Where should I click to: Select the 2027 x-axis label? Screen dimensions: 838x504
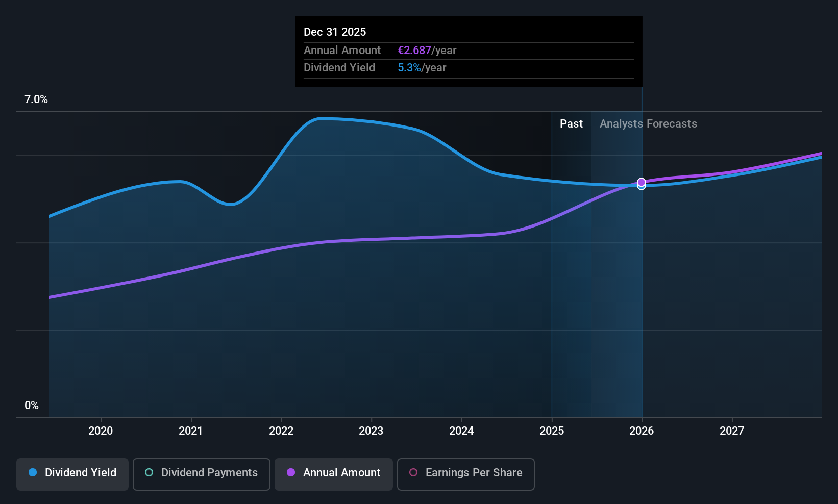pos(732,431)
